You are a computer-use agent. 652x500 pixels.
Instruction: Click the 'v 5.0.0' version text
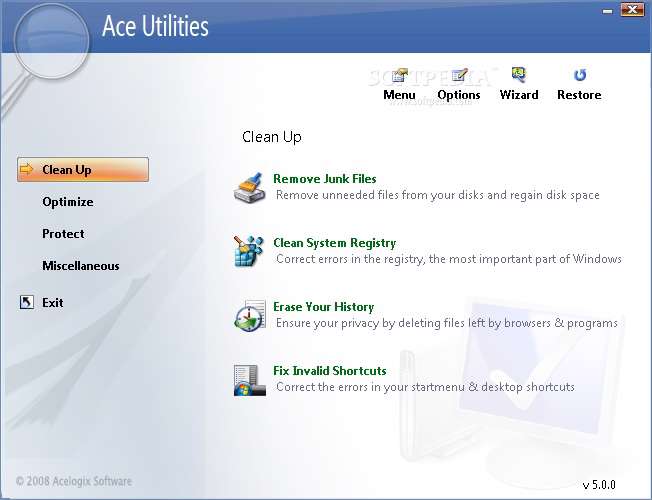pyautogui.click(x=599, y=485)
